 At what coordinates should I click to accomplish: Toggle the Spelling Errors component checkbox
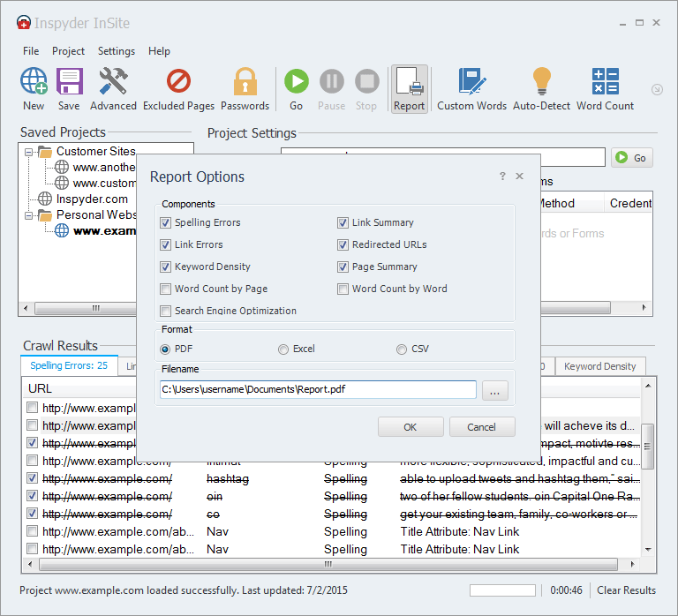tap(165, 222)
